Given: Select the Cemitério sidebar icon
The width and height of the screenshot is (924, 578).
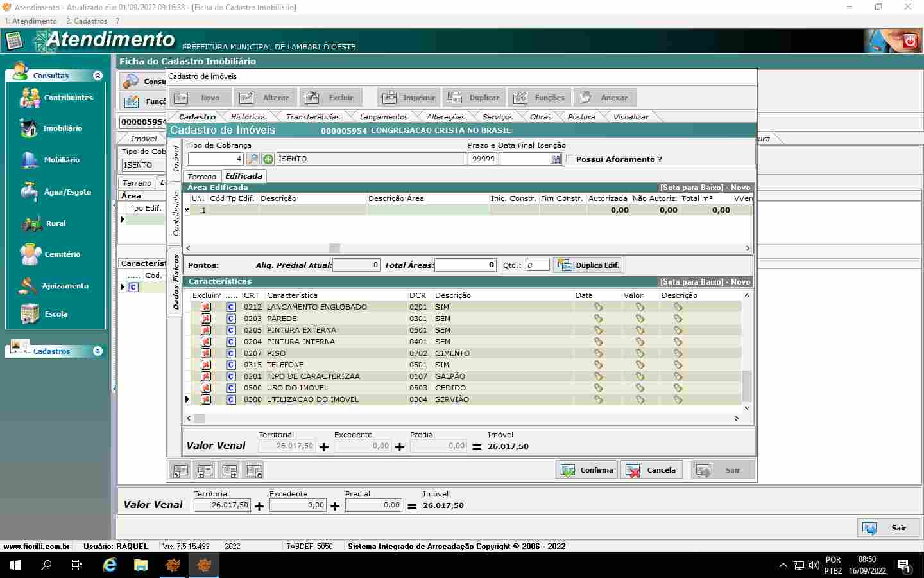Looking at the screenshot, I should [30, 254].
